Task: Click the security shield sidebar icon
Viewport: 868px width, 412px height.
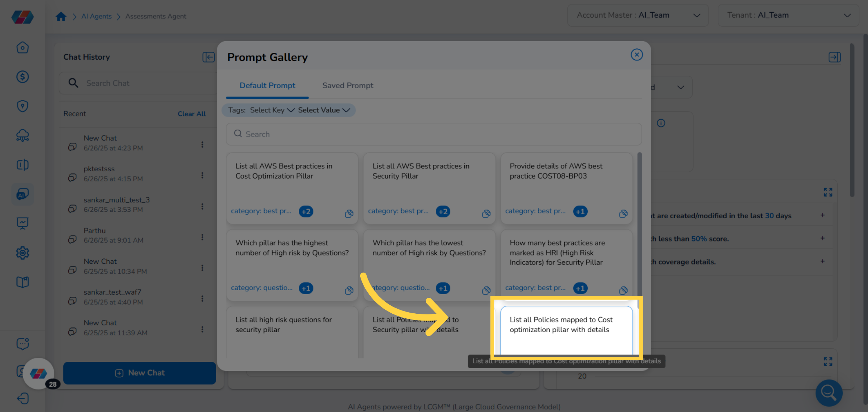Action: [22, 106]
